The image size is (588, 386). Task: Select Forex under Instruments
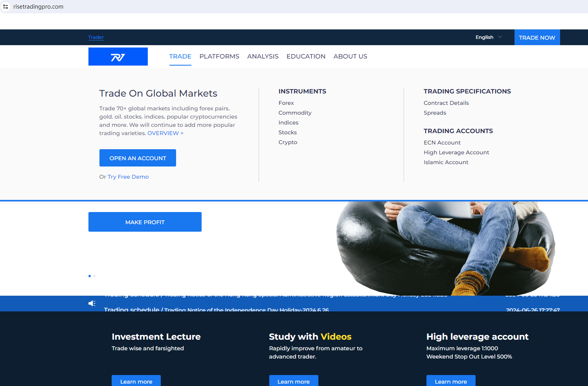[x=286, y=103]
